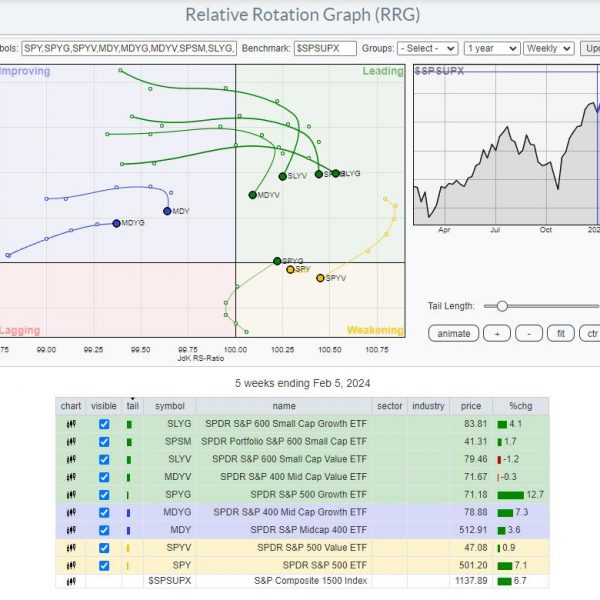Uncheck visible box for SPYV

coord(104,548)
